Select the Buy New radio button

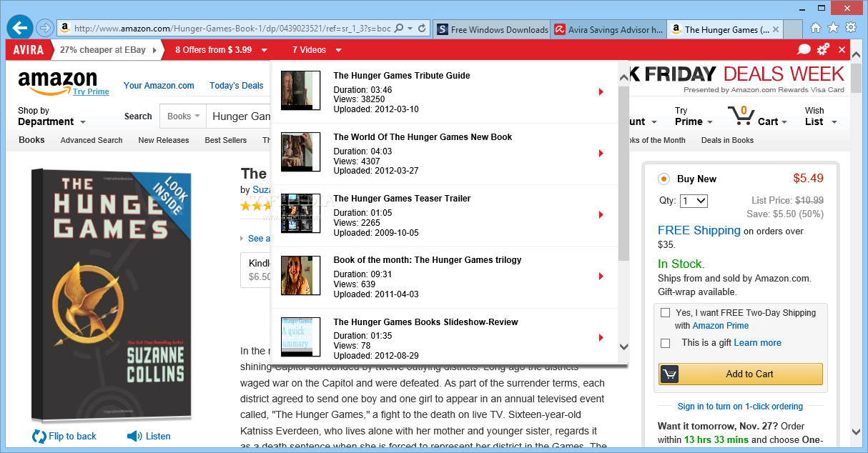tap(664, 179)
